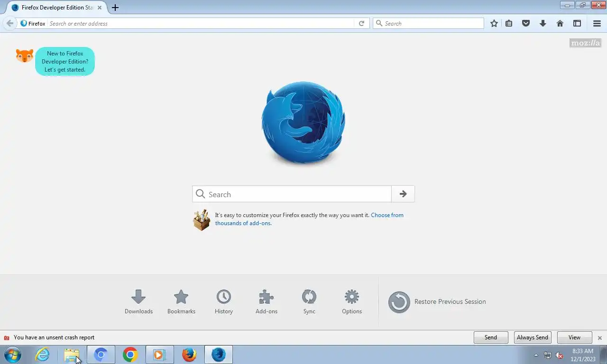607x364 pixels.
Task: Click the central Search field
Action: pos(292,194)
